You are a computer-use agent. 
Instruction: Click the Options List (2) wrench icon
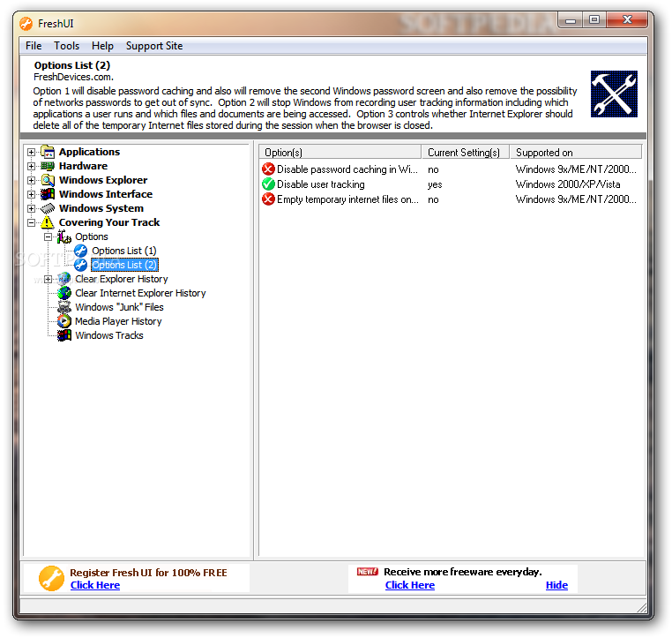click(80, 265)
